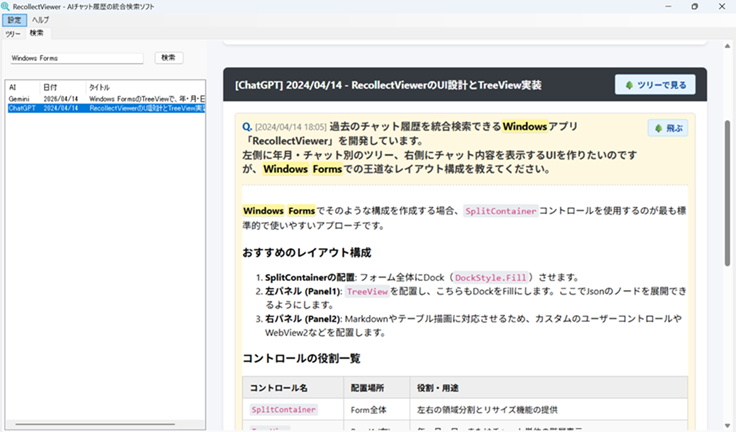This screenshot has height=432, width=736.
Task: Sort results by the タイトル column header
Action: click(x=100, y=88)
